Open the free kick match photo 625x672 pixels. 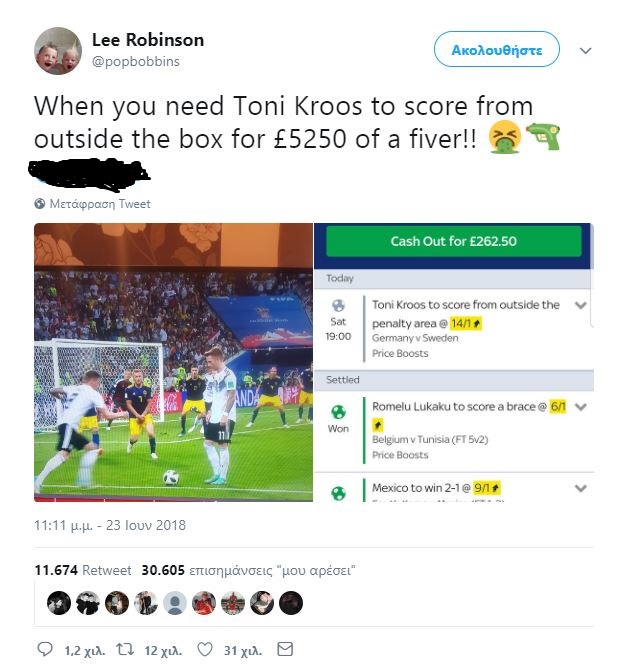[174, 362]
